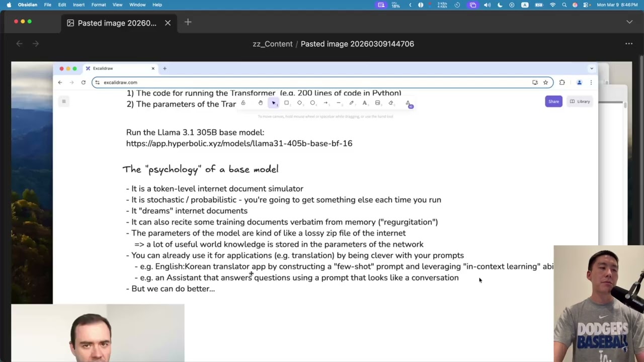Open Obsidian's more options menu
Screen dimensions: 644x362
coord(629,44)
